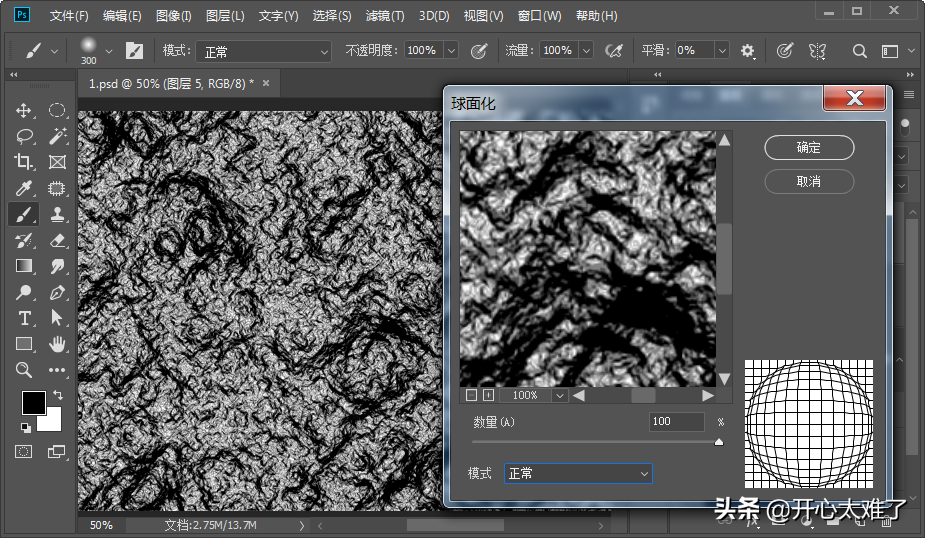Click 取消 to cancel the dialog

[809, 181]
